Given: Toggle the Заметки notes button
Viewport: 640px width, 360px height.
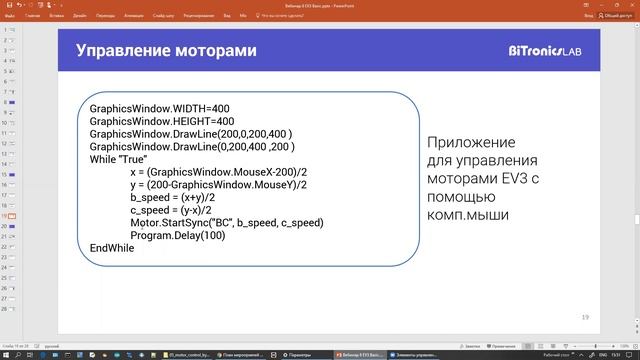Looking at the screenshot, I should pyautogui.click(x=469, y=346).
